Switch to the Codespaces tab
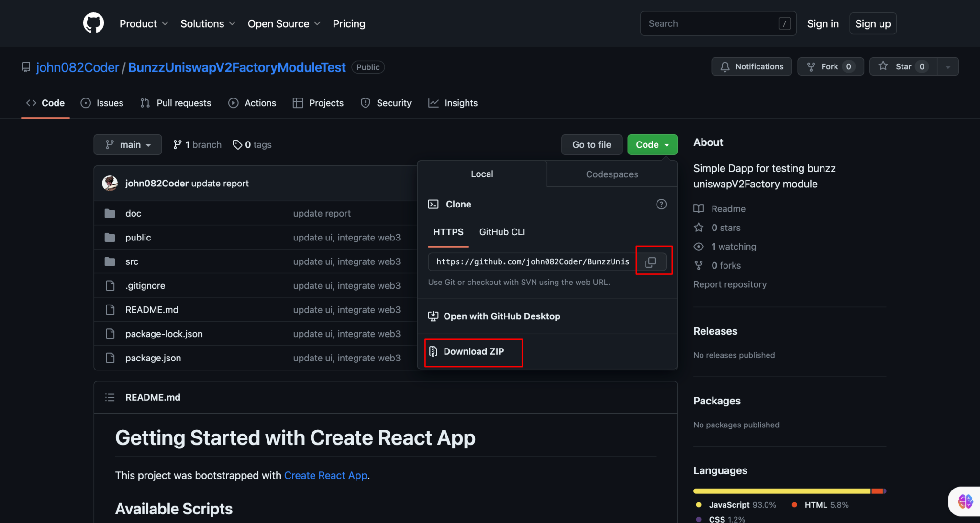 (x=611, y=174)
